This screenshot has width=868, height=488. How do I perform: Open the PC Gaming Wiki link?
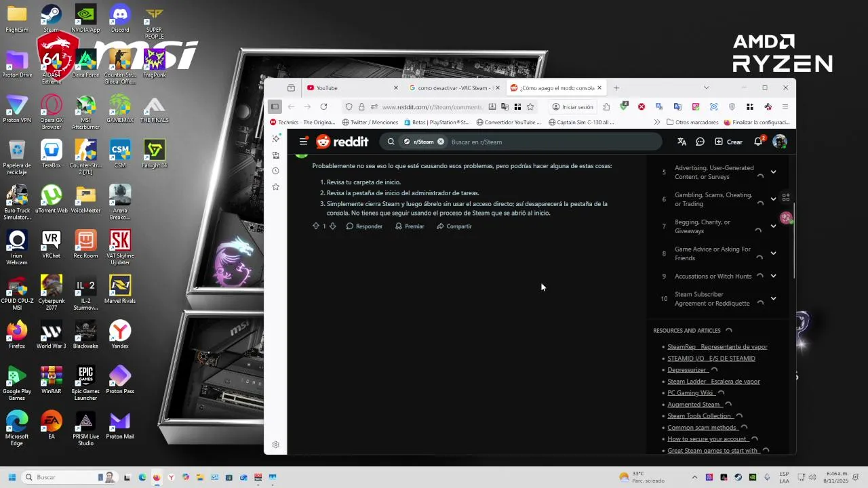coord(690,393)
